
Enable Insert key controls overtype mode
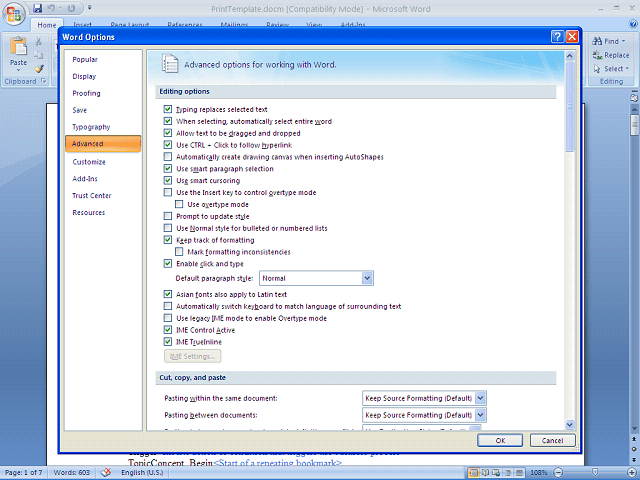click(x=168, y=192)
